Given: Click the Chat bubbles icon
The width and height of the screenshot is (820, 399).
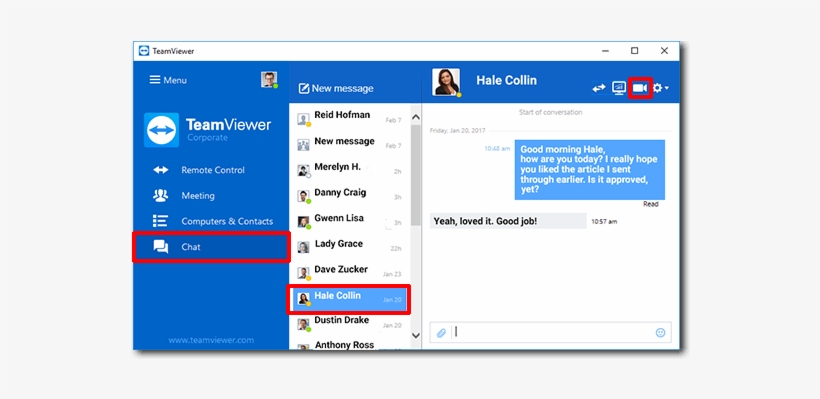Looking at the screenshot, I should [161, 247].
